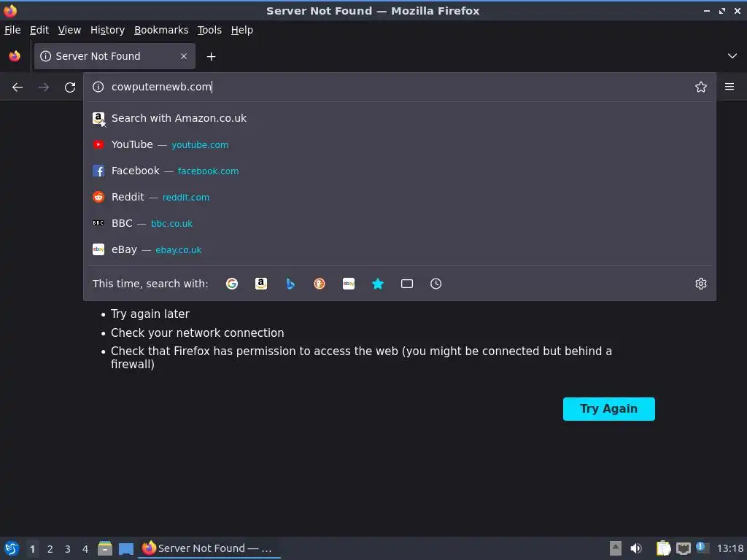Choose the BBC bbc.co.uk suggestion
This screenshot has height=560, width=747.
point(400,223)
